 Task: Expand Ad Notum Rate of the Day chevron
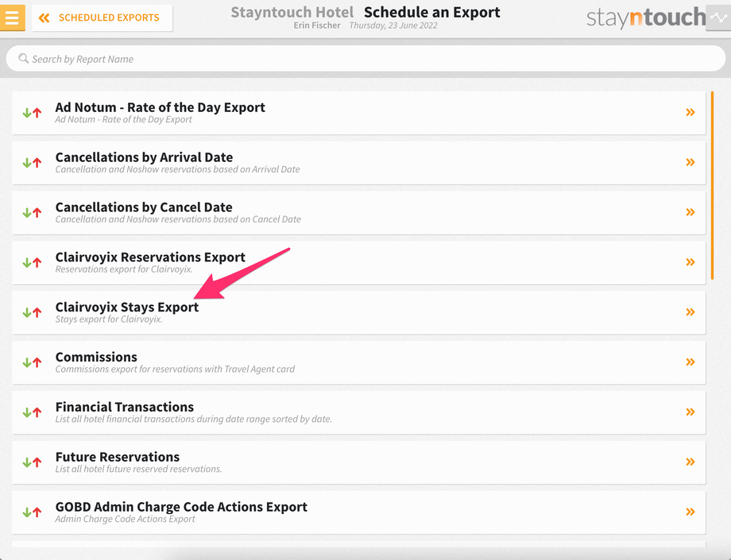690,112
